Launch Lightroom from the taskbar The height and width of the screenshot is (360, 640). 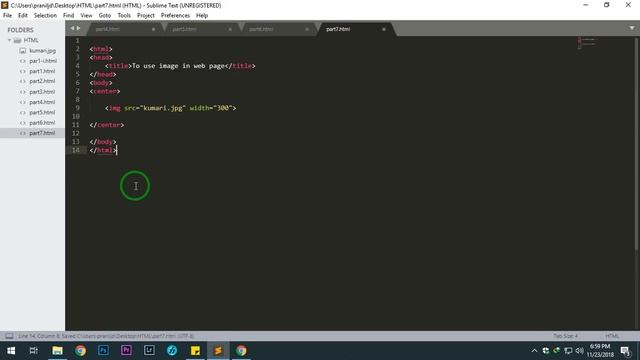[149, 351]
